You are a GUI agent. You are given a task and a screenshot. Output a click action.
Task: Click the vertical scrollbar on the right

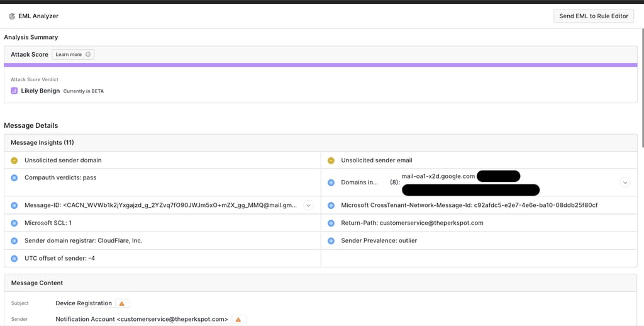pos(642,88)
